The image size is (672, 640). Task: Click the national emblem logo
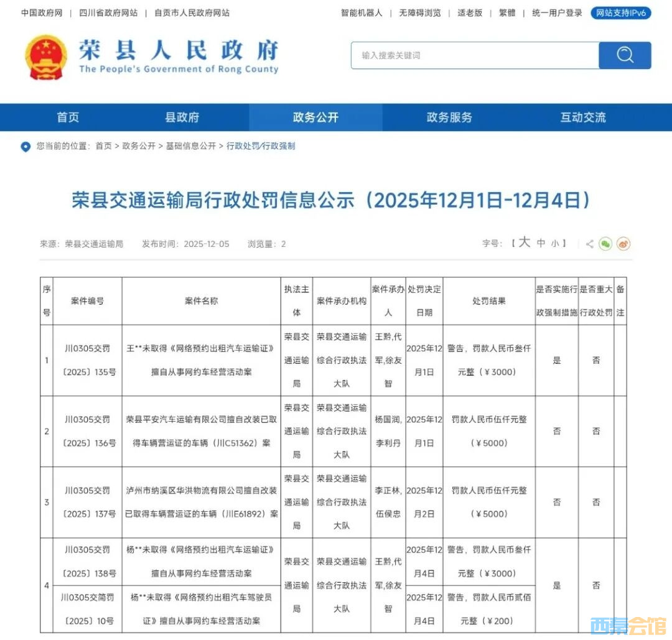(x=46, y=57)
